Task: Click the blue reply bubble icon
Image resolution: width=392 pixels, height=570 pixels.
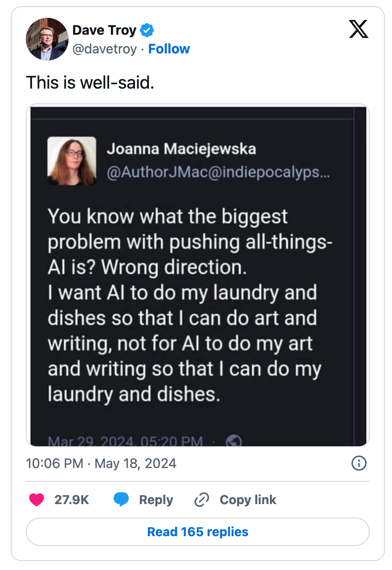Action: [121, 500]
